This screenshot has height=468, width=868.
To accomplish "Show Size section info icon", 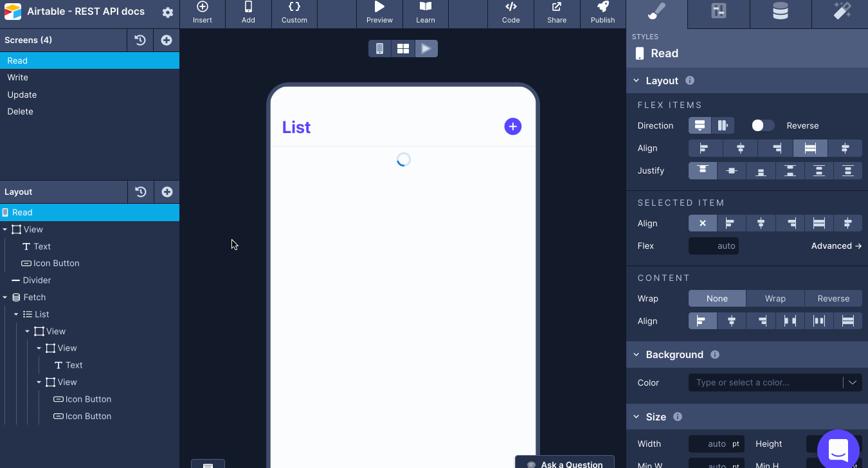I will [678, 417].
